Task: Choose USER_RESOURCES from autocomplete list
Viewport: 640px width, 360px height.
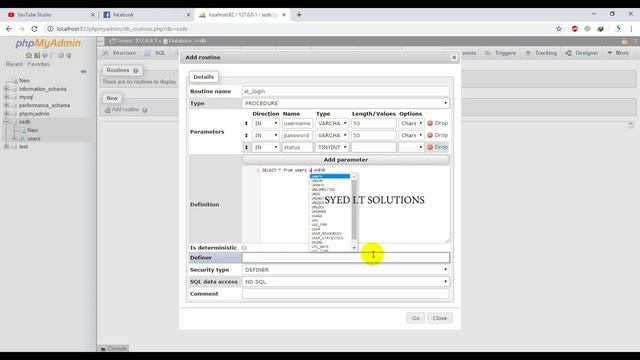Action: point(327,233)
